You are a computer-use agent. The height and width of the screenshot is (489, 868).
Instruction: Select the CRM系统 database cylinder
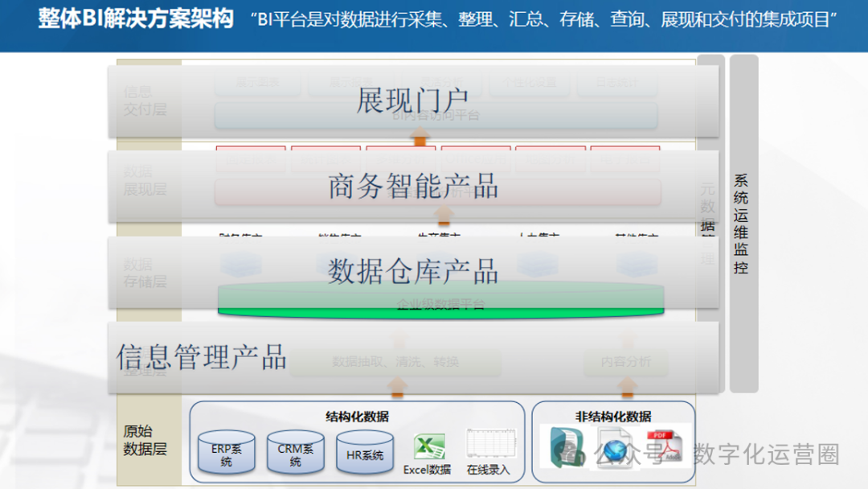295,452
